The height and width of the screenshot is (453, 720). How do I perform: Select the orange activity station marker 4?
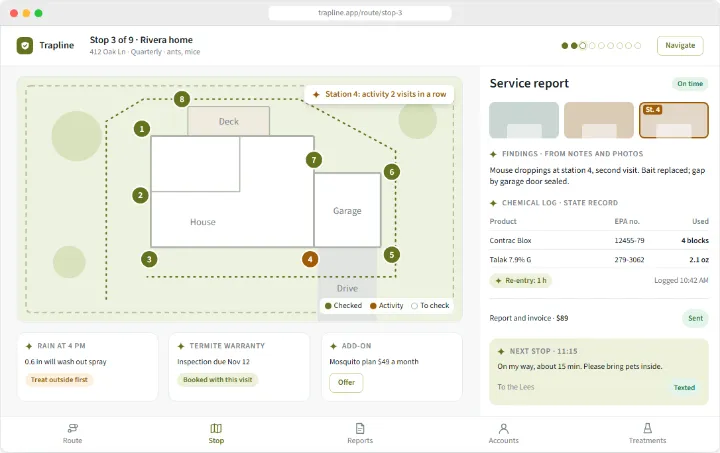point(310,259)
